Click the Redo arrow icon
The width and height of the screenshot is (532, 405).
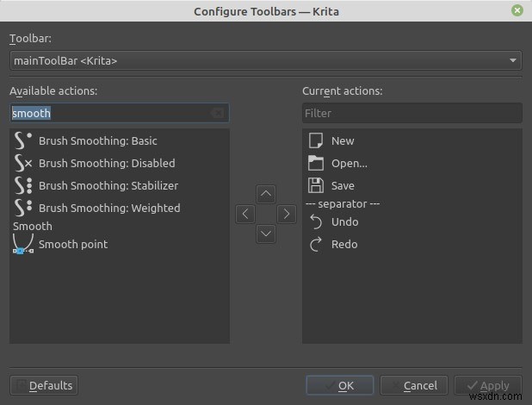point(316,244)
